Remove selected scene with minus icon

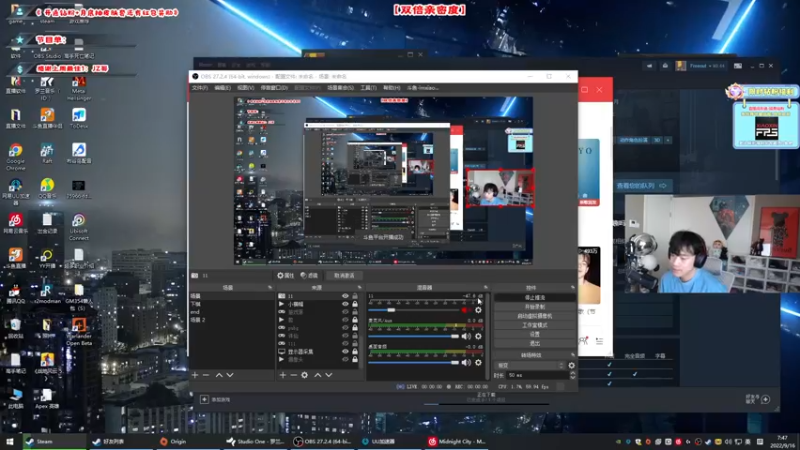[x=206, y=375]
